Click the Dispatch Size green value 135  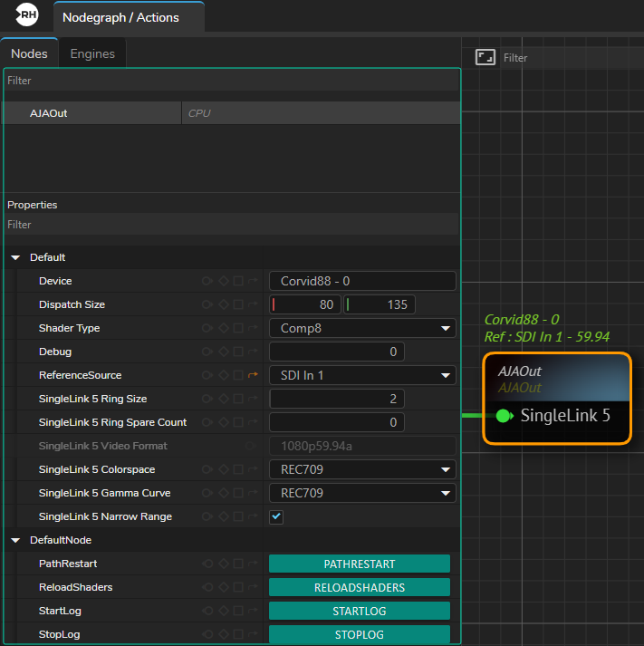pyautogui.click(x=380, y=304)
